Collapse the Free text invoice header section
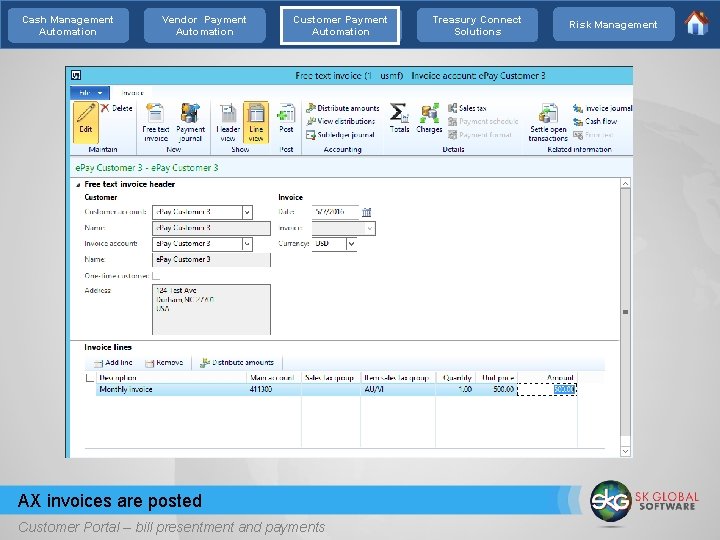Viewport: 720px width, 540px height. (78, 185)
